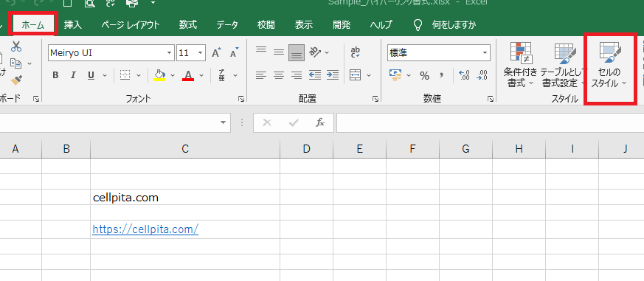Open the Home (ホーム) ribbon tab
This screenshot has height=281, width=644.
coord(33,24)
